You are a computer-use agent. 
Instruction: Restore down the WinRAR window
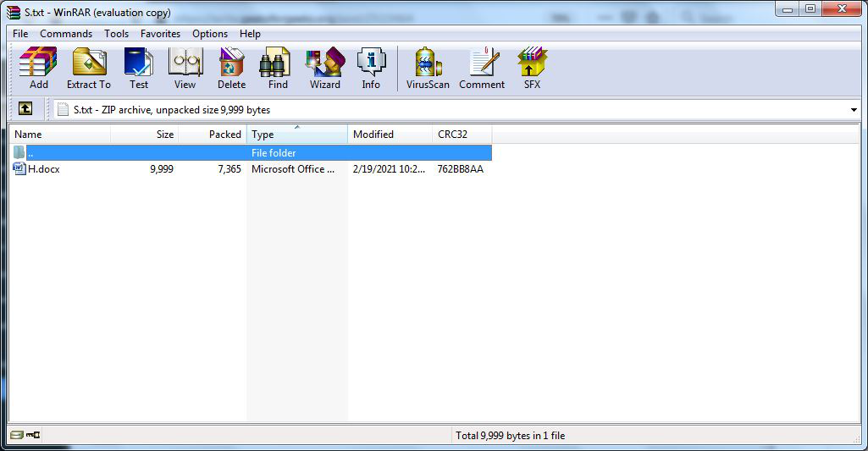click(x=810, y=8)
